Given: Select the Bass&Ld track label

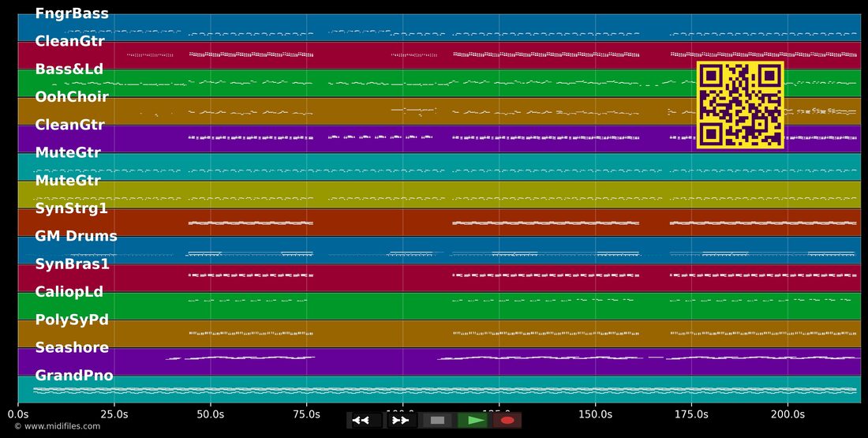Looking at the screenshot, I should 69,69.
